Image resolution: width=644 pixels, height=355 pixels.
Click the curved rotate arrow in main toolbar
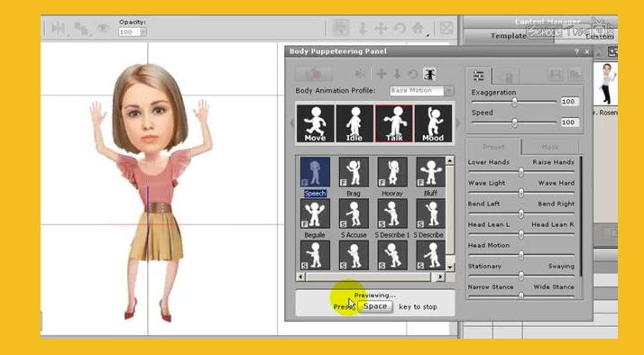point(400,28)
